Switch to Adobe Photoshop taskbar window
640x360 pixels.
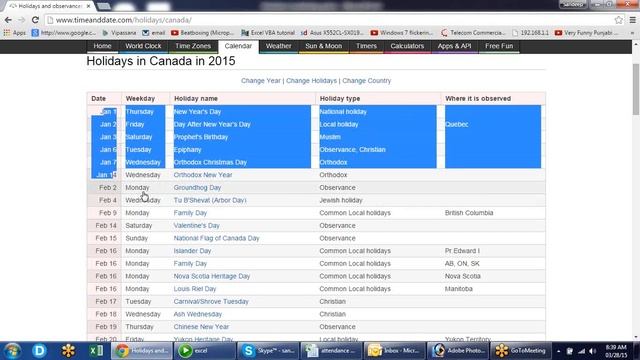click(x=459, y=351)
